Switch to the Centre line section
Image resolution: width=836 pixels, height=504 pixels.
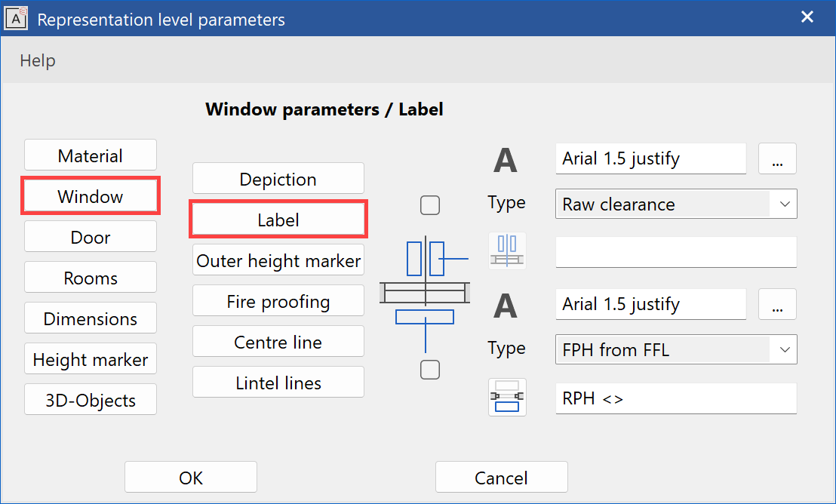click(x=278, y=342)
